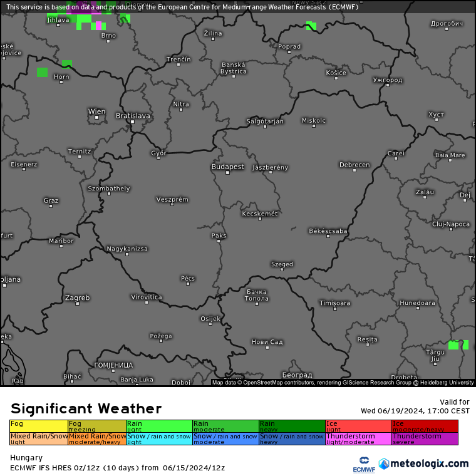Click the Košice city marker

pos(336,78)
